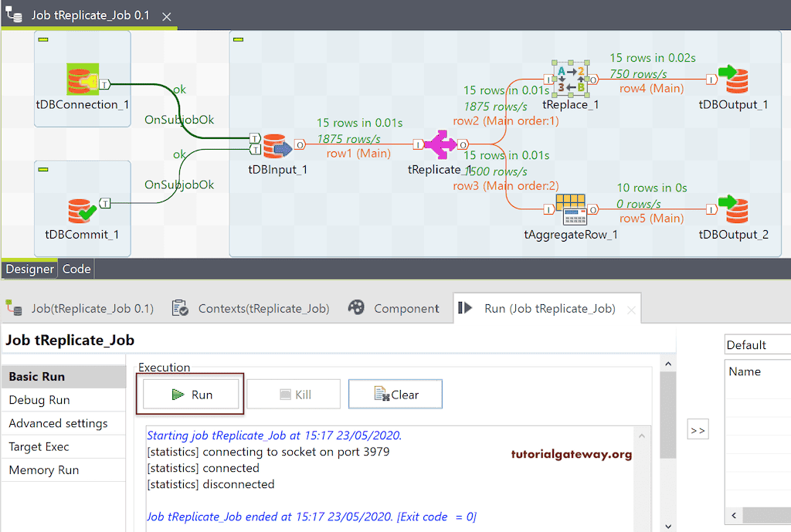
Task: Select the tDBConnection_1 component icon
Action: click(x=82, y=77)
